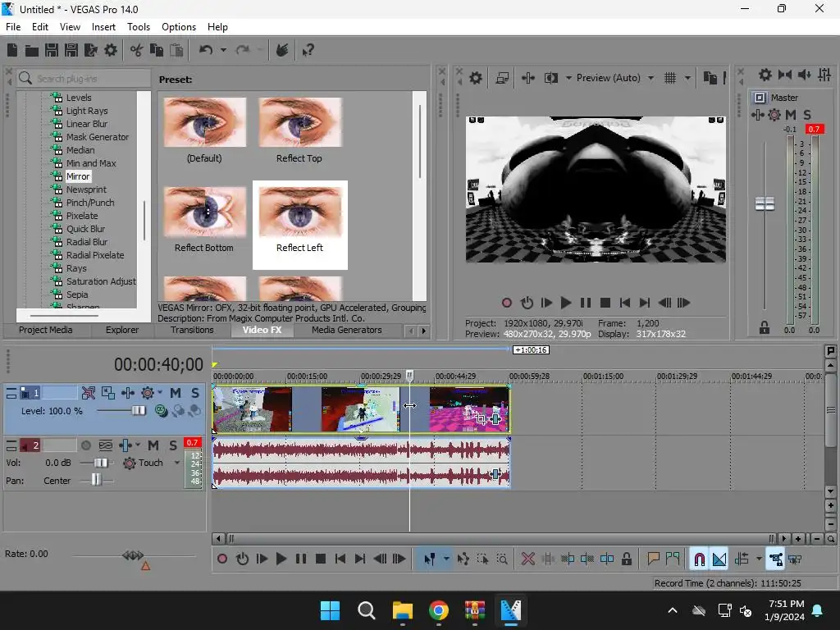Screen dimensions: 840x630
Task: Switch to the Project Media tab
Action: [46, 330]
